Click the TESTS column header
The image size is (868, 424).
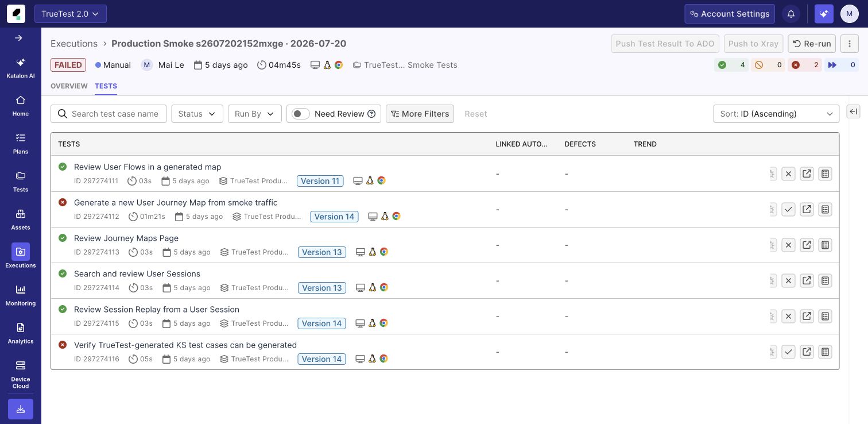(x=69, y=144)
